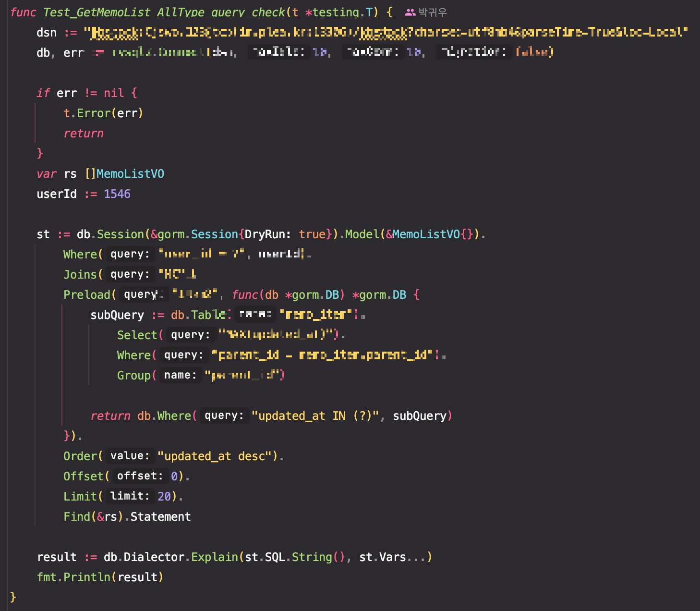Click the fmt.Println(result) call
This screenshot has width=700, height=611.
(x=100, y=577)
